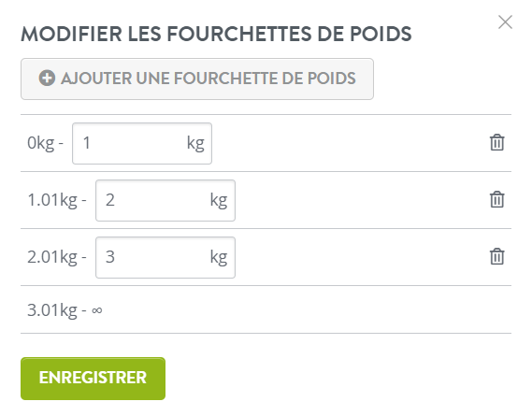The height and width of the screenshot is (416, 532).
Task: Click the infinity symbol
Action: [96, 310]
